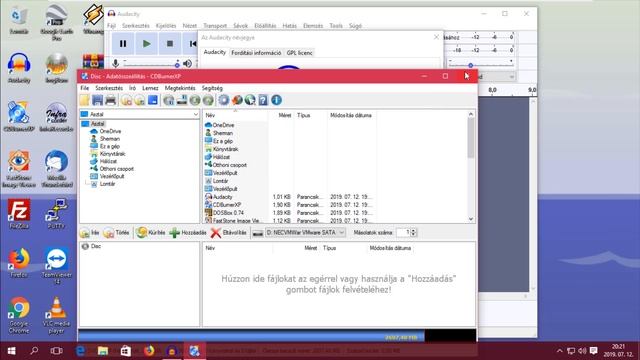640x360 pixels.
Task: Click Audacity microphone icon by recording slider
Action: click(x=116, y=63)
